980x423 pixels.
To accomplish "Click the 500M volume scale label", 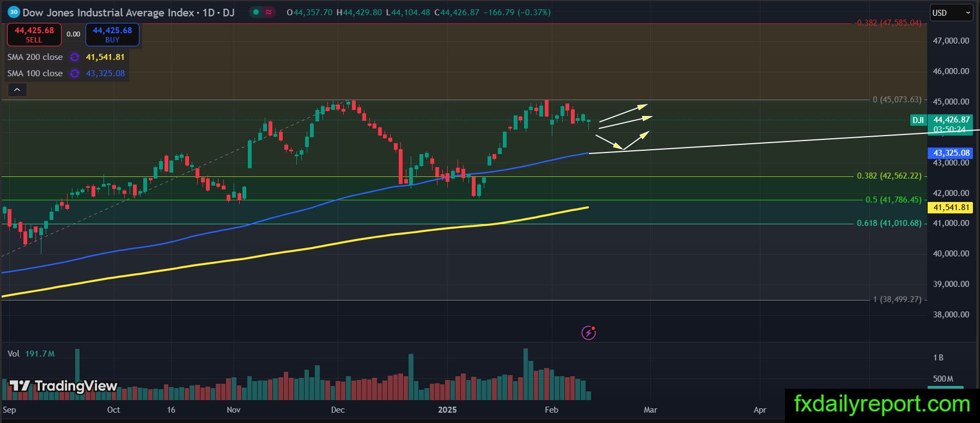I will (943, 379).
